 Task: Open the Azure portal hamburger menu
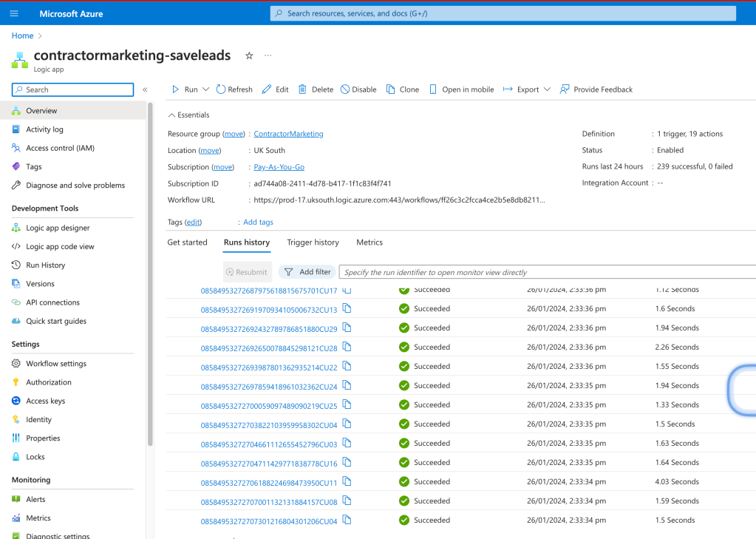[14, 13]
